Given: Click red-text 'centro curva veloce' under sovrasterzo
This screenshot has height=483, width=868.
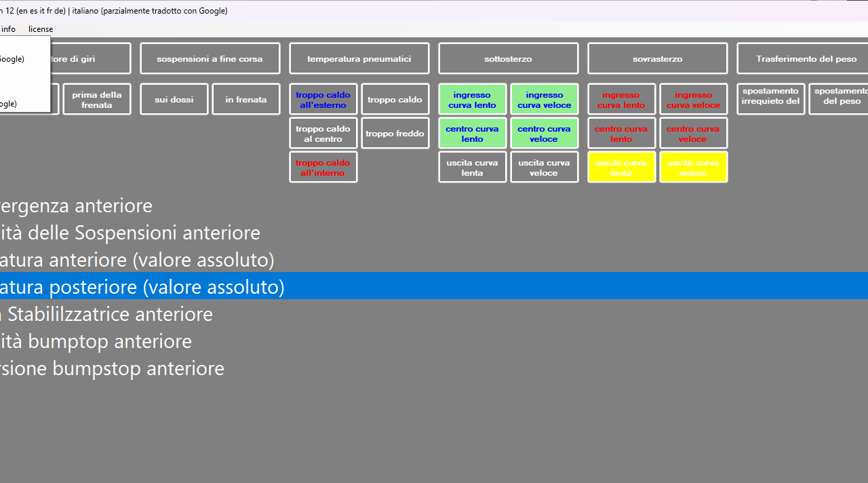Looking at the screenshot, I should [694, 134].
